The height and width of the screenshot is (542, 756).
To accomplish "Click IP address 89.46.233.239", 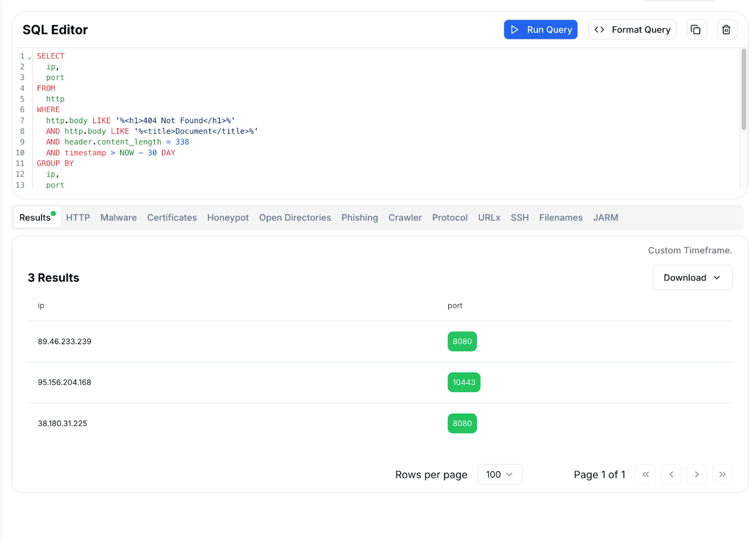I will click(x=64, y=341).
